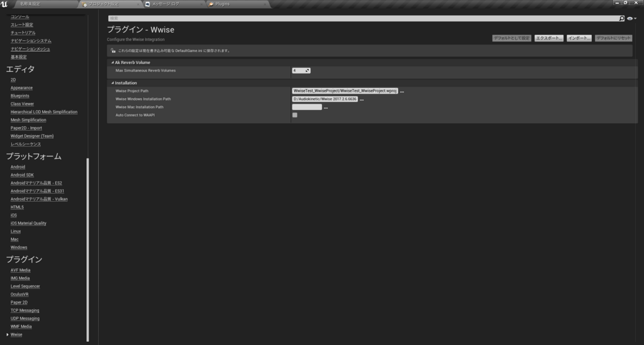This screenshot has height=345, width=644.
Task: Open HTML5 platform settings
Action: click(17, 207)
